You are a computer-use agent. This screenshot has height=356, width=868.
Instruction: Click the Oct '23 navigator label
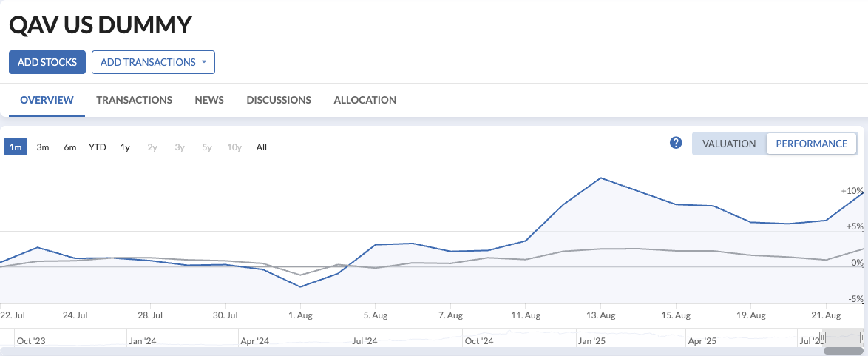[x=31, y=341]
